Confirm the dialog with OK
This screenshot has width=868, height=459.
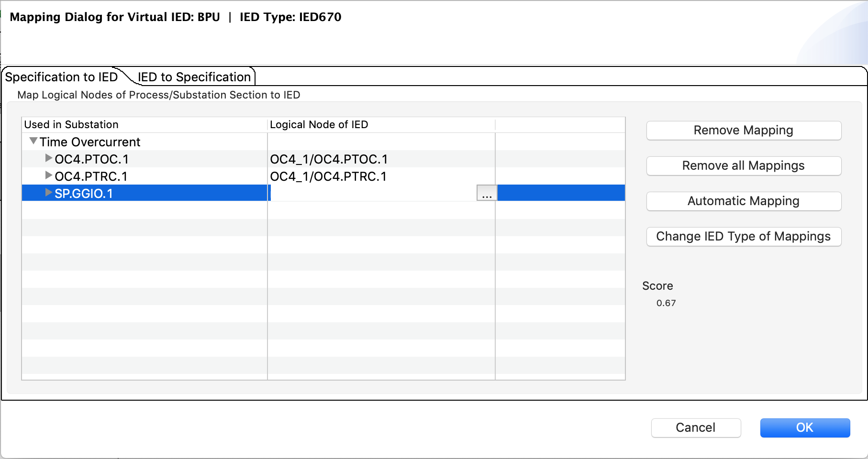tap(804, 427)
